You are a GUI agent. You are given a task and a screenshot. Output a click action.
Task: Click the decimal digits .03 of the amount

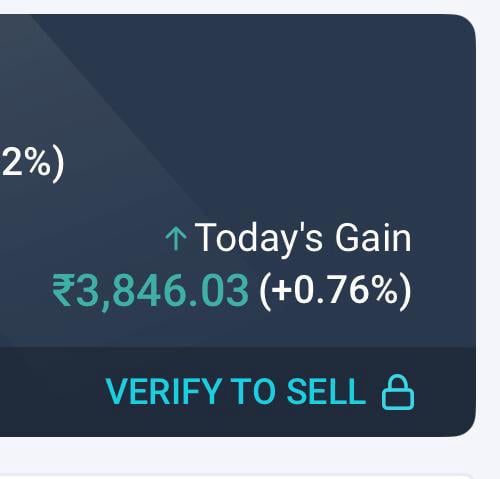pyautogui.click(x=218, y=290)
